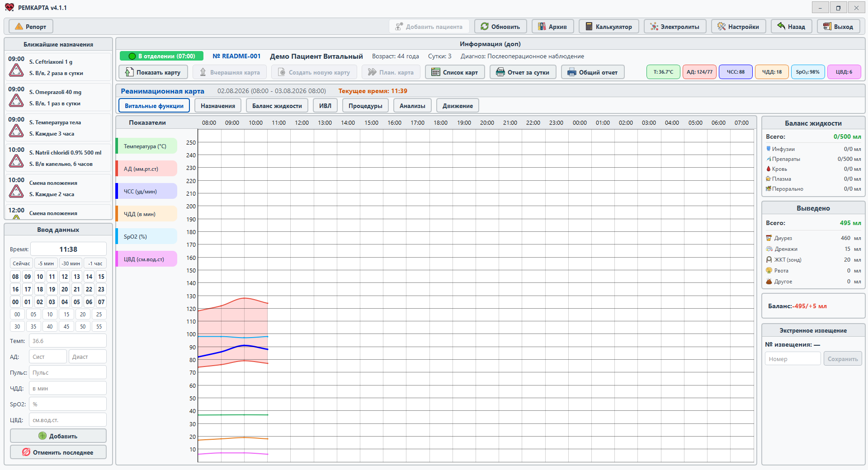Click the warning triangle for Ceftriaxoni
Screen dimensions: 868x470
click(x=16, y=70)
